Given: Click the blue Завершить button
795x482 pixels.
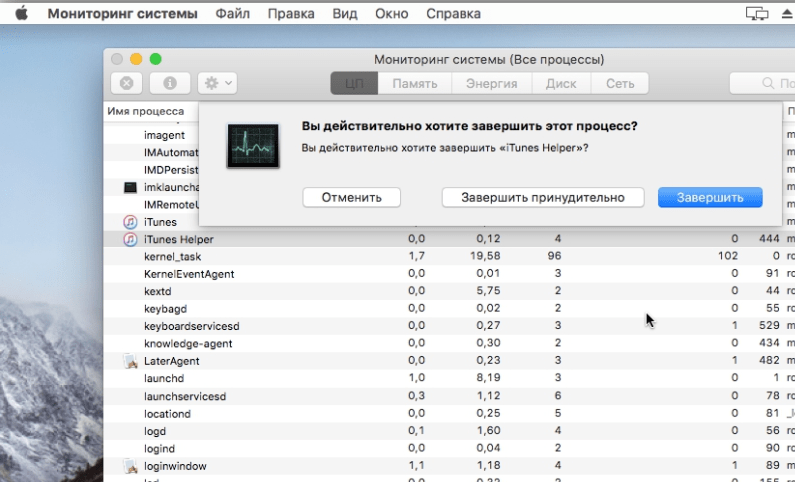Looking at the screenshot, I should (x=710, y=197).
